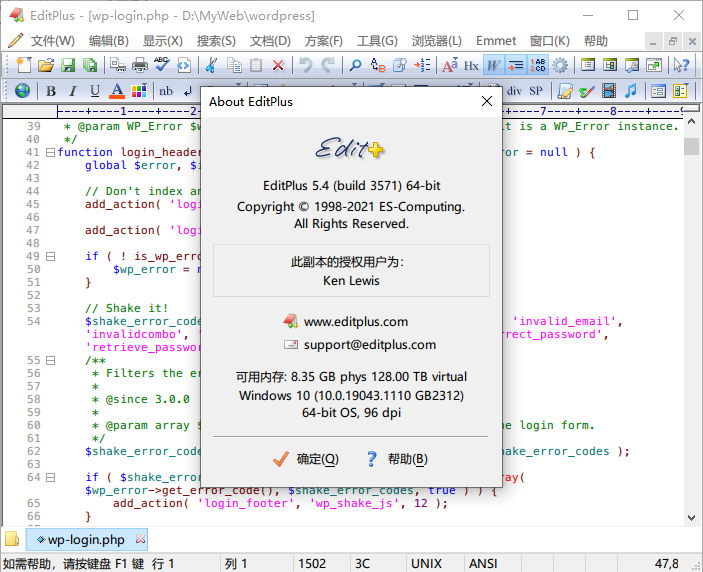703x572 pixels.
Task: Collapse fold at line 55 comment
Action: [x=51, y=360]
